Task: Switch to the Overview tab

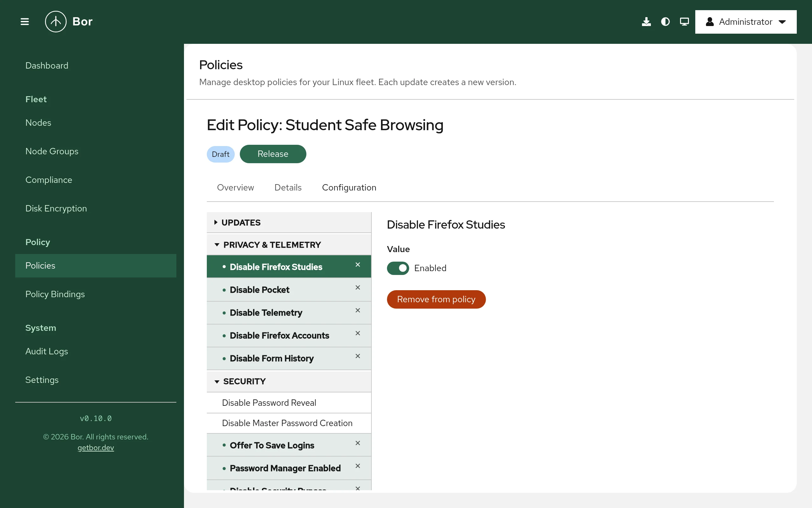Action: click(x=236, y=187)
